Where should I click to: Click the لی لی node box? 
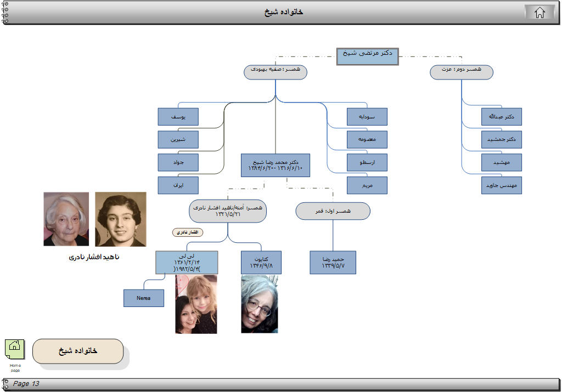(x=187, y=262)
